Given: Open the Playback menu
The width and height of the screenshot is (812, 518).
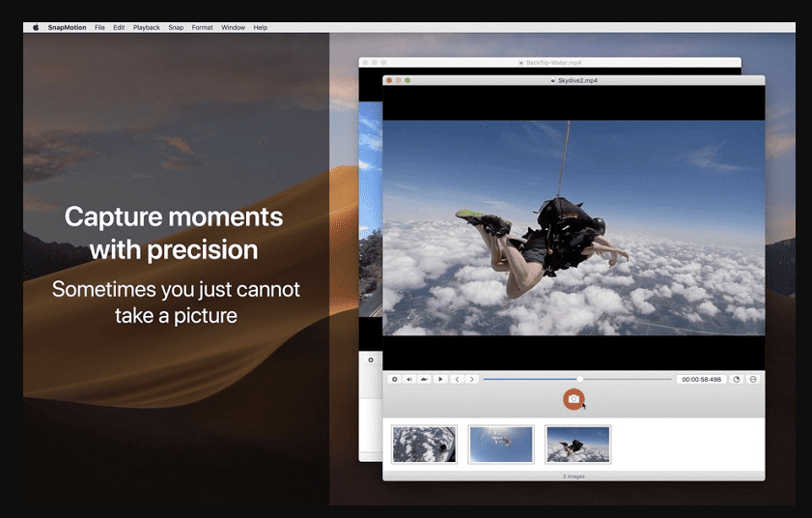Looking at the screenshot, I should (x=147, y=27).
